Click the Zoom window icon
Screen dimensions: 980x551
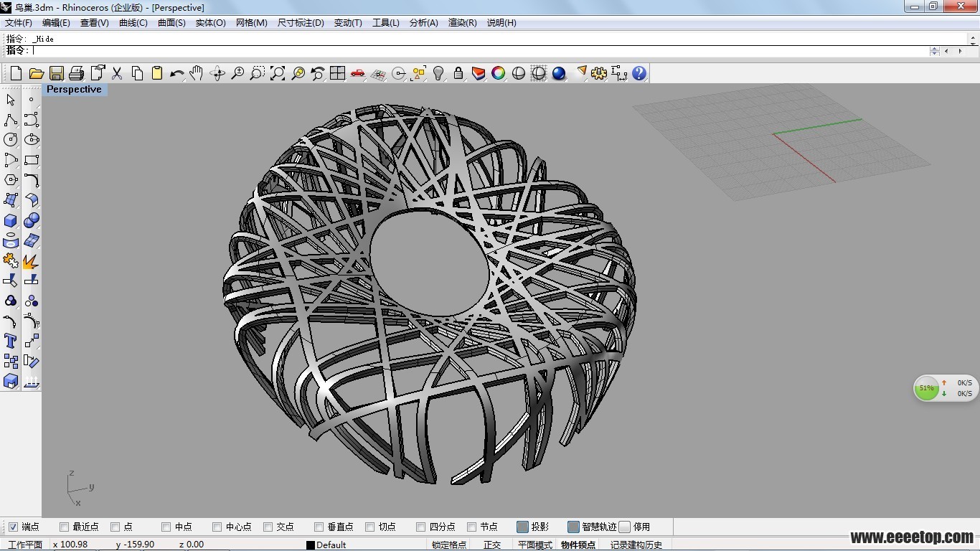coord(258,73)
